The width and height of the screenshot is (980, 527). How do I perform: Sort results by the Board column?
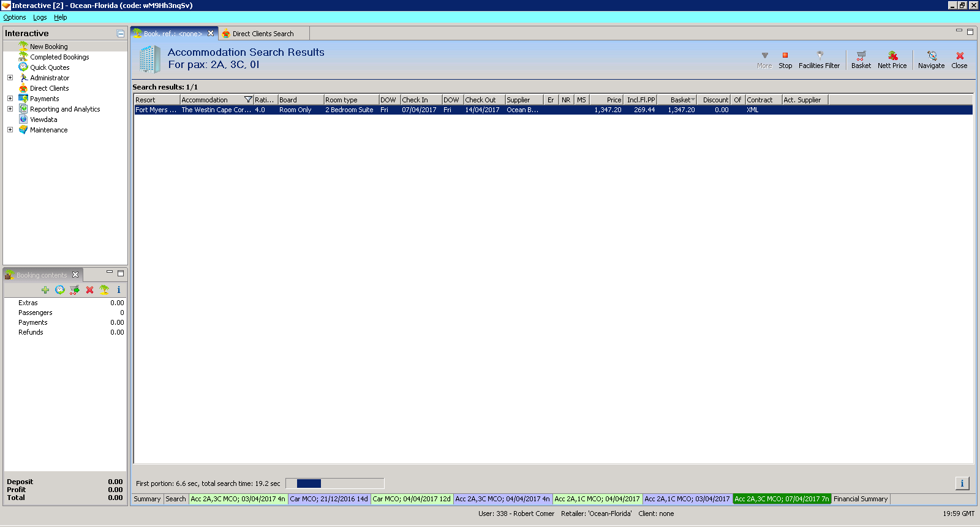point(301,100)
